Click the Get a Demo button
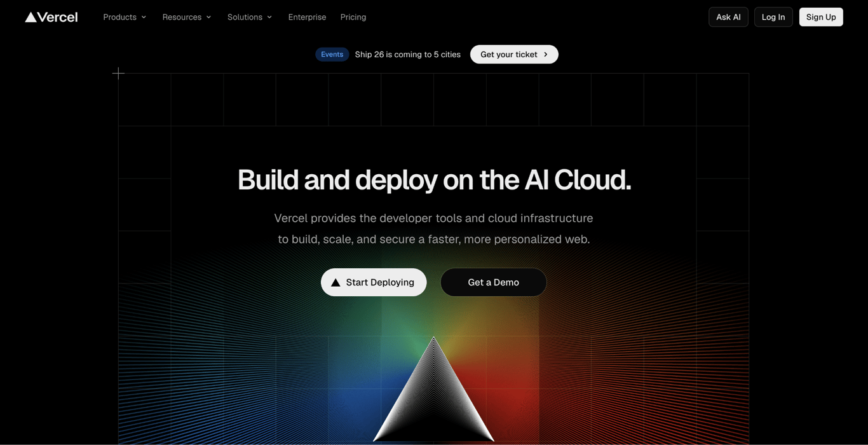 point(494,282)
